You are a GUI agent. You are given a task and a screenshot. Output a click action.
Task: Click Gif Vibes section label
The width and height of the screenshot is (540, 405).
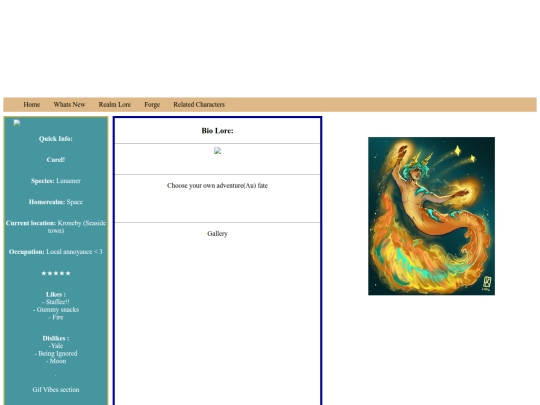click(55, 390)
